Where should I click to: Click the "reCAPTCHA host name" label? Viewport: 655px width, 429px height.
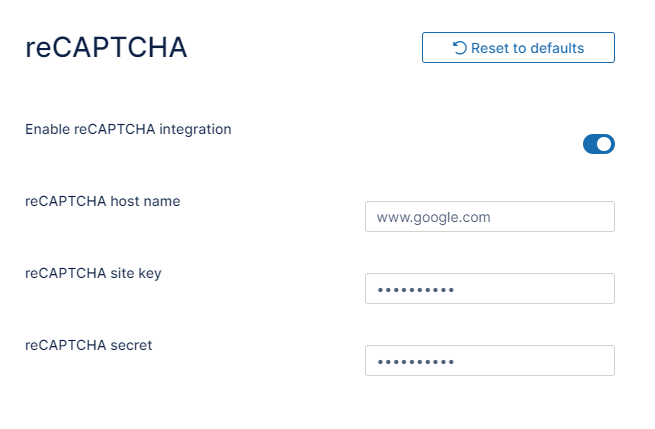pyautogui.click(x=102, y=201)
